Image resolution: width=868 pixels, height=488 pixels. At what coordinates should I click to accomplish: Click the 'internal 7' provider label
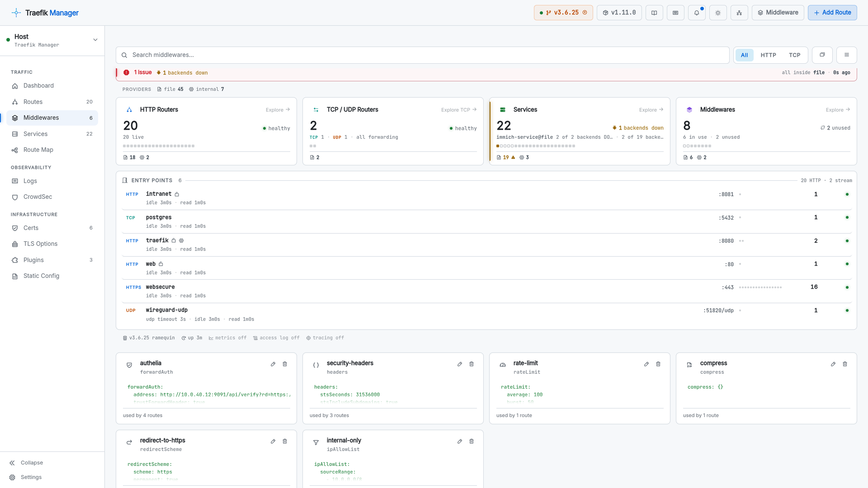pyautogui.click(x=207, y=89)
